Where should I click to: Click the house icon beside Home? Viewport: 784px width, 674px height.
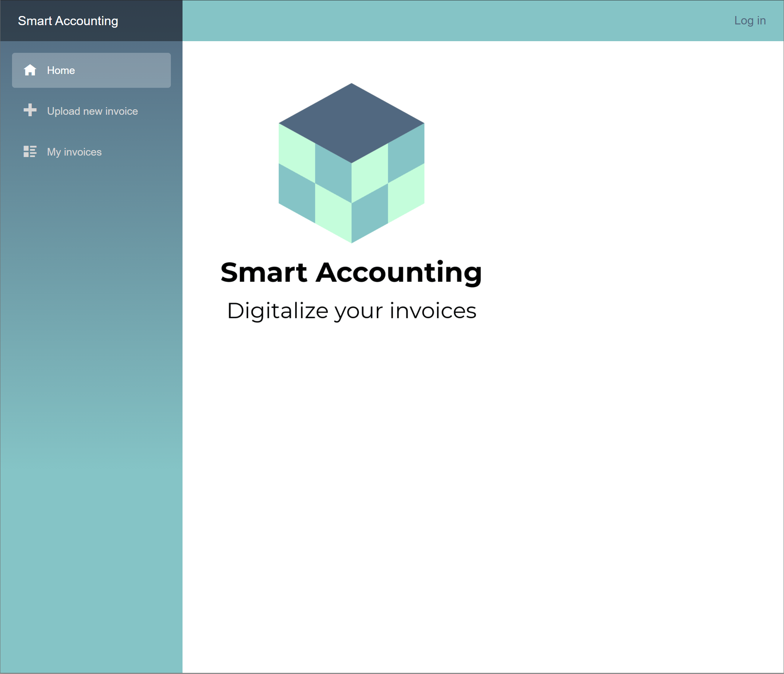30,70
